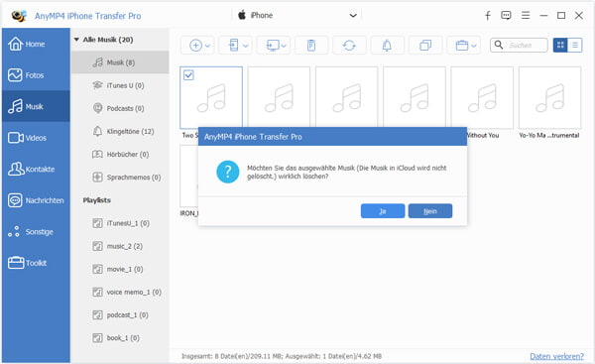Click the Facebook icon in title bar

[x=488, y=15]
